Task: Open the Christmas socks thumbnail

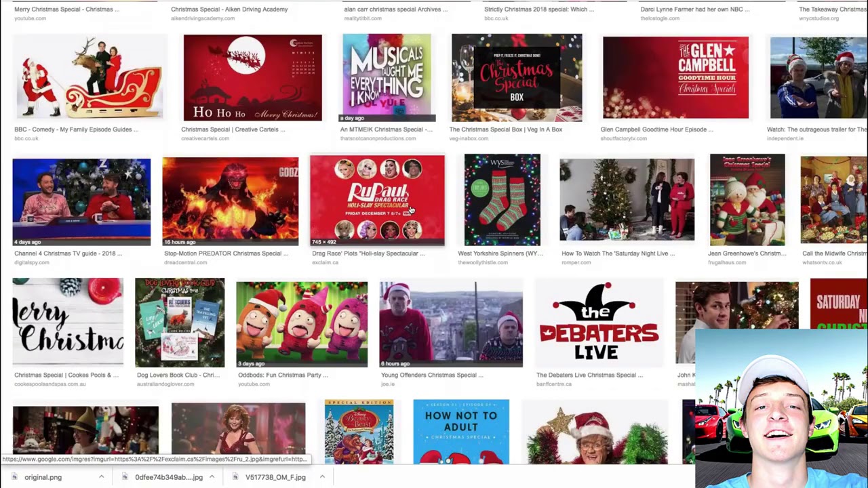Action: point(502,200)
